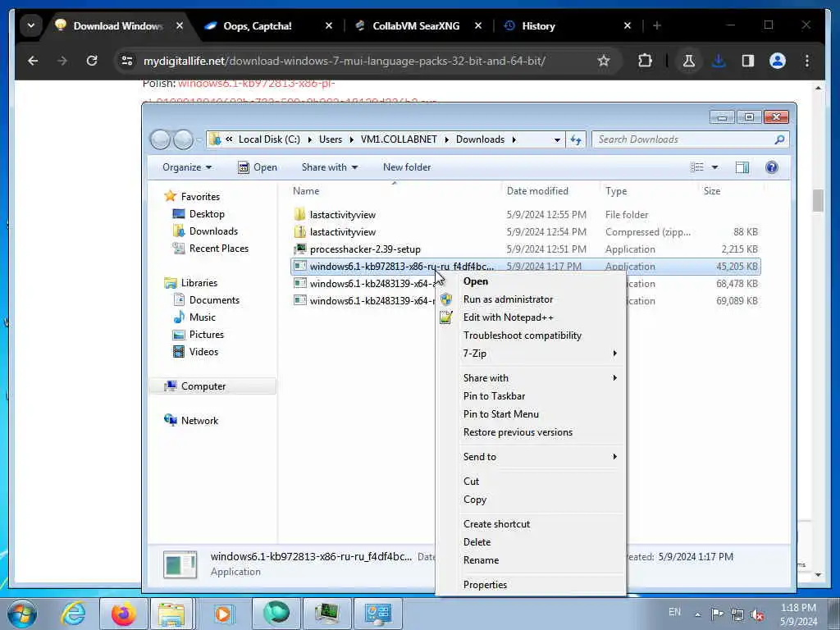Click in the Search Downloads field
The height and width of the screenshot is (630, 840).
click(690, 139)
